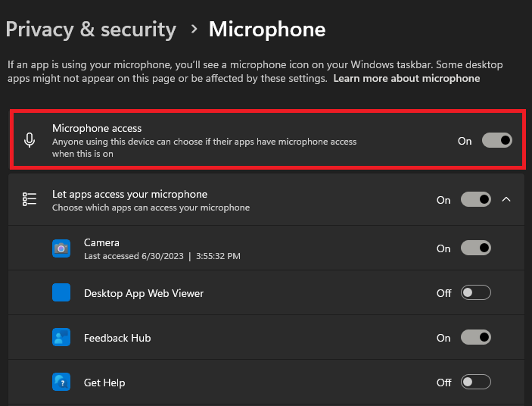Select the Feedback Hub app name
This screenshot has height=406, width=532.
[x=117, y=338]
